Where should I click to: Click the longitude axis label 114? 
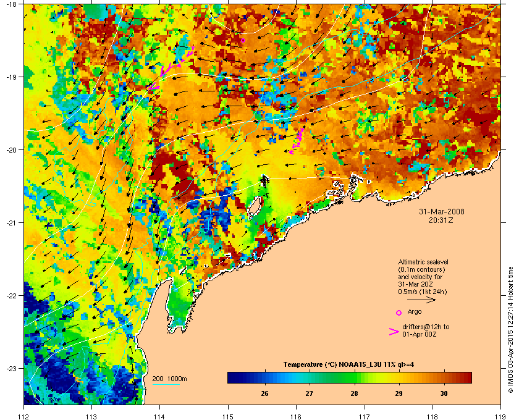click(x=159, y=416)
